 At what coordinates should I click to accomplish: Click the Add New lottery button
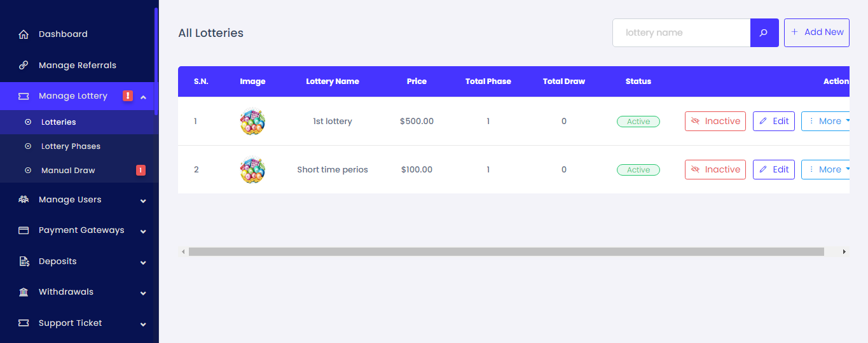click(816, 32)
